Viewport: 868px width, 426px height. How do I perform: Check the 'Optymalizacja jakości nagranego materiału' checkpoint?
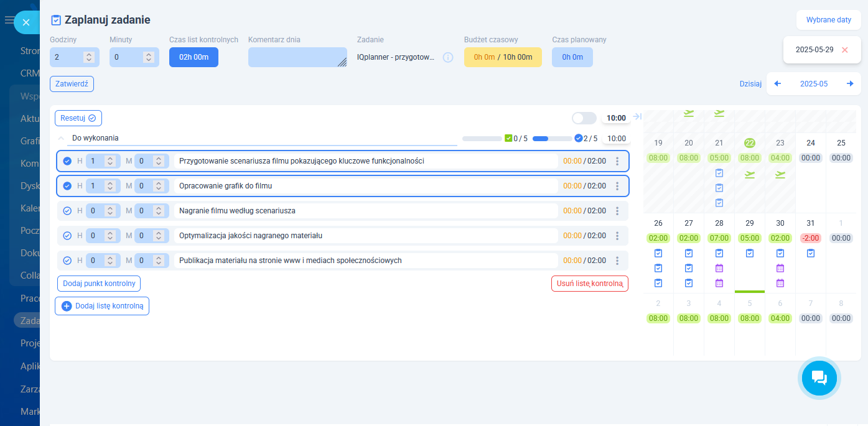click(x=67, y=236)
